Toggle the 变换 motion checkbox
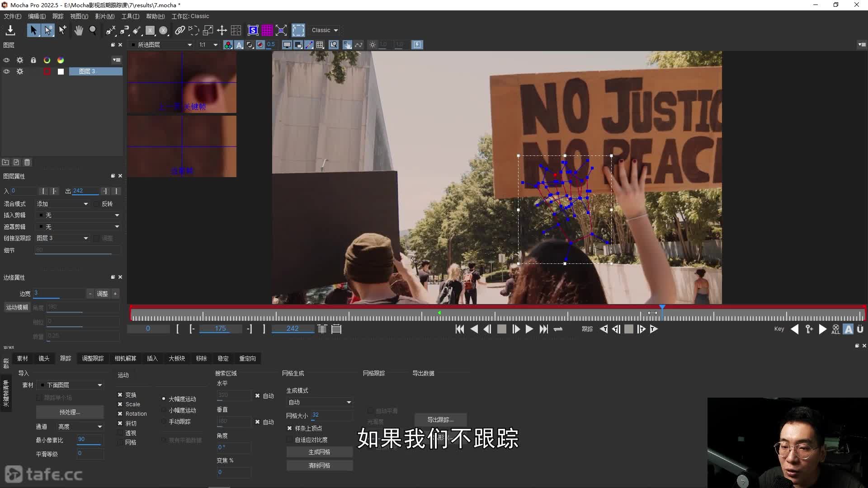 (120, 395)
